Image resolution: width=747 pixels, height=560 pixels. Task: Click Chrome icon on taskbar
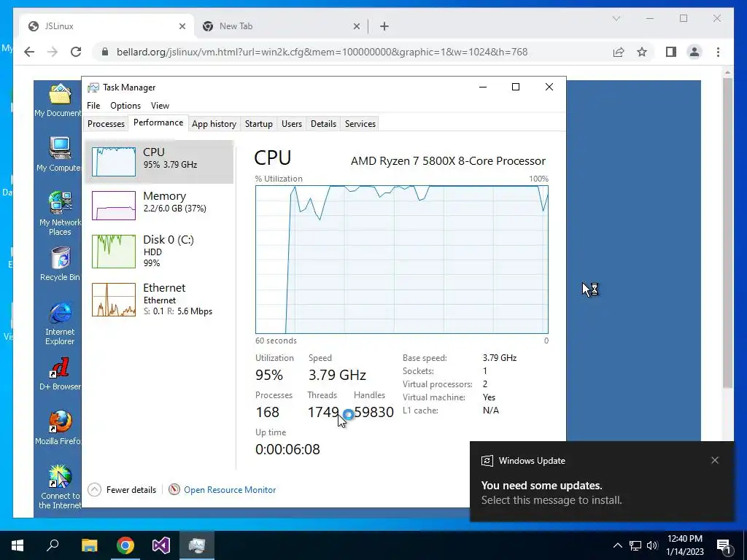[125, 545]
